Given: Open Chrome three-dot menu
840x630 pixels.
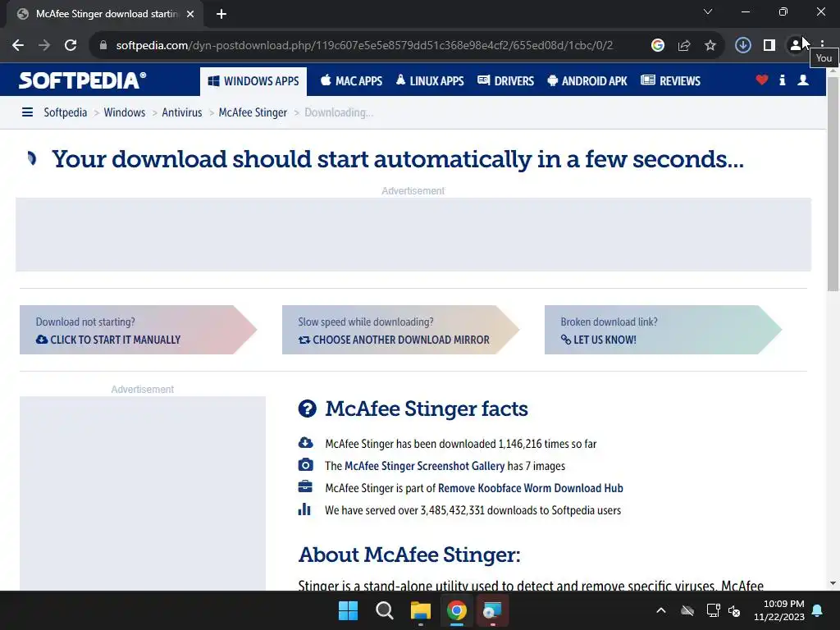Looking at the screenshot, I should tap(822, 46).
